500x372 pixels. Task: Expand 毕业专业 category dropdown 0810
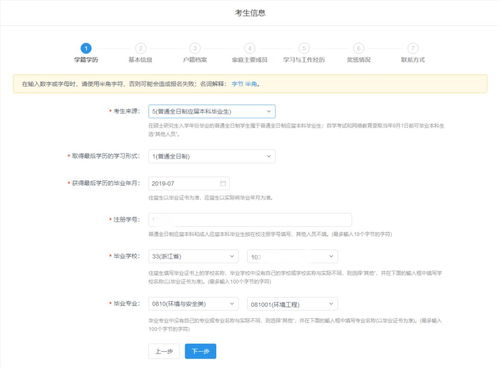click(193, 304)
